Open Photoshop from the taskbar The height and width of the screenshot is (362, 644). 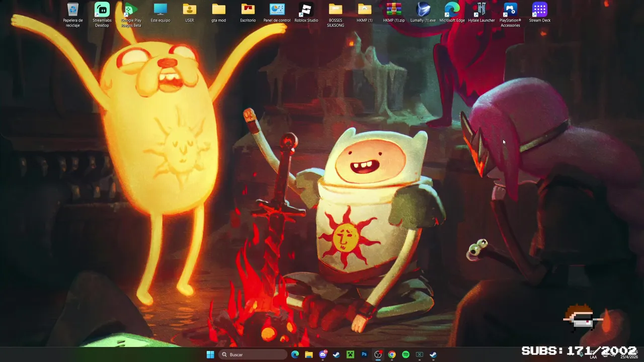[364, 354]
